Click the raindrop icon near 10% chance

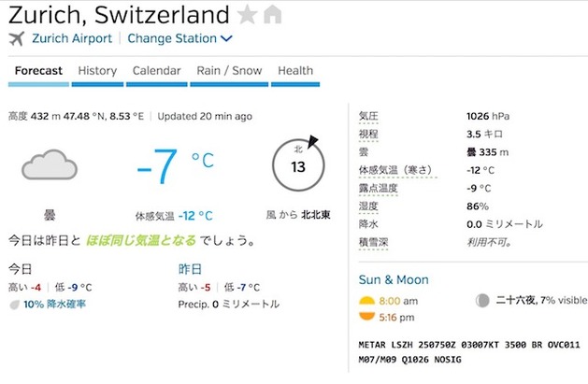[14, 305]
